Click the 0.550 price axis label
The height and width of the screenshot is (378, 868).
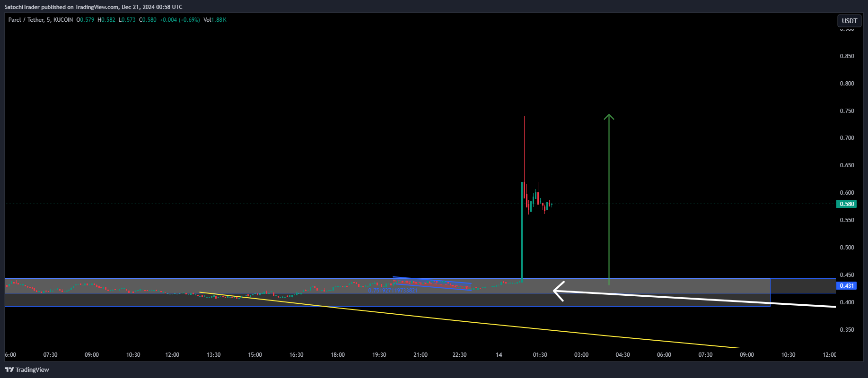pyautogui.click(x=847, y=220)
